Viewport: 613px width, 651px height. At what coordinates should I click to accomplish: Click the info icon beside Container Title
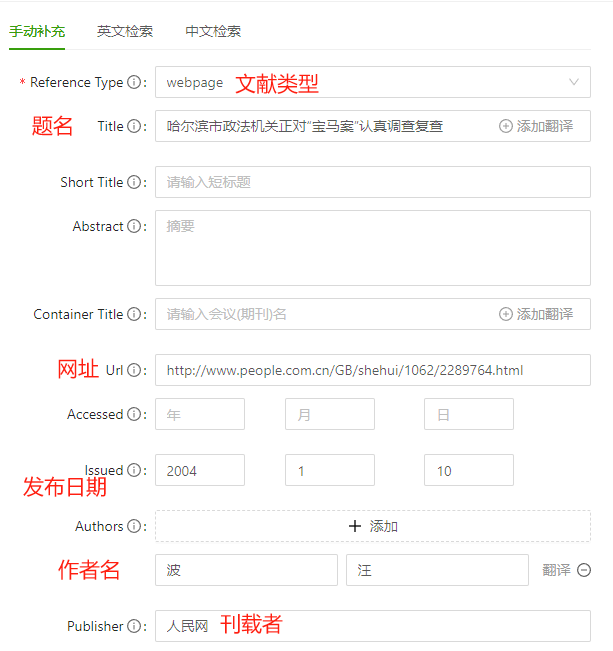point(134,314)
